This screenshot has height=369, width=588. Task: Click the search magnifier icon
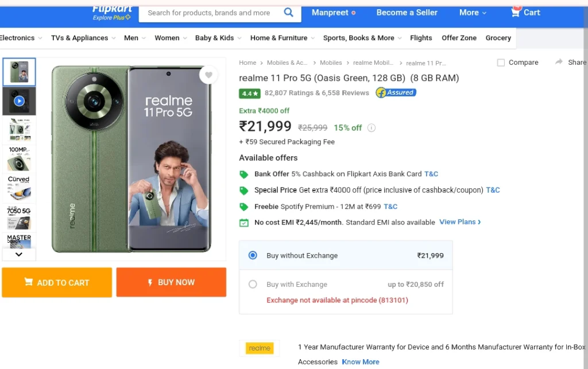pyautogui.click(x=288, y=13)
